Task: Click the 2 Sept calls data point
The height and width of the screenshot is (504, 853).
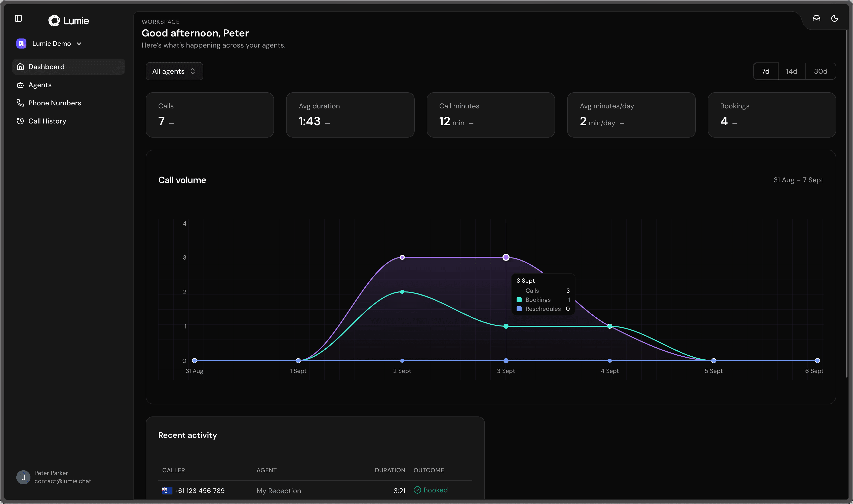Action: point(402,258)
